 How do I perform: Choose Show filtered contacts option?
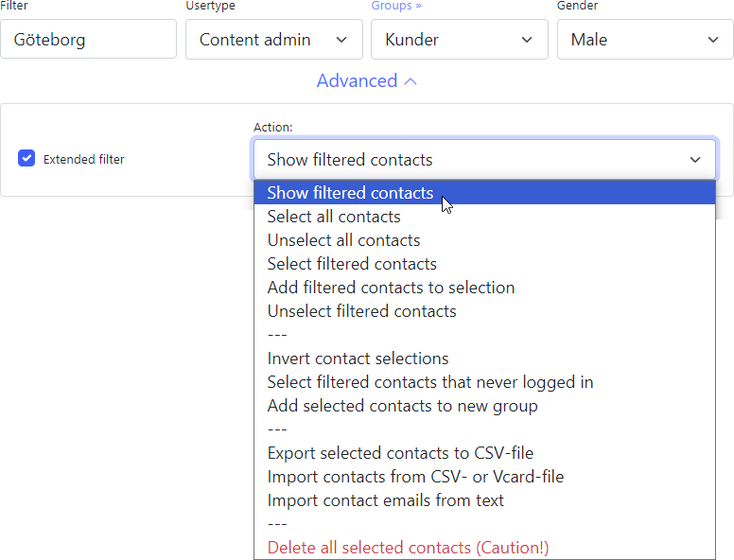(484, 193)
